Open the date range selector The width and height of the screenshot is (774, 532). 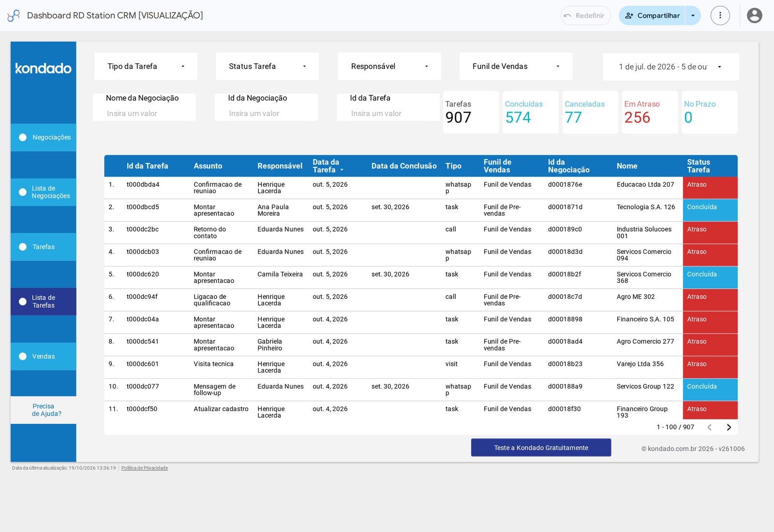tap(670, 67)
